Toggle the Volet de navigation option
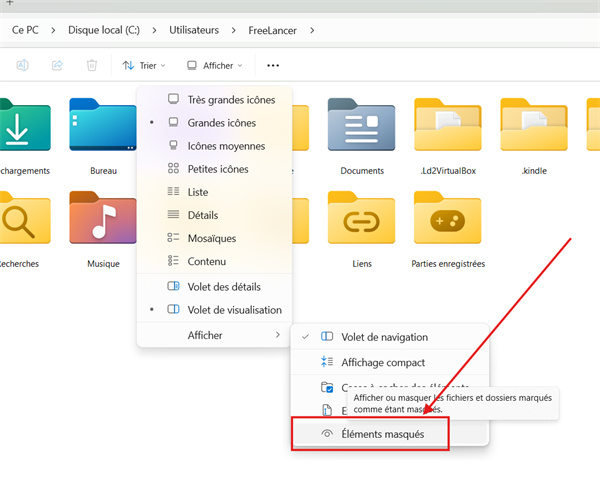Screen dimensions: 600x492 [x=384, y=337]
